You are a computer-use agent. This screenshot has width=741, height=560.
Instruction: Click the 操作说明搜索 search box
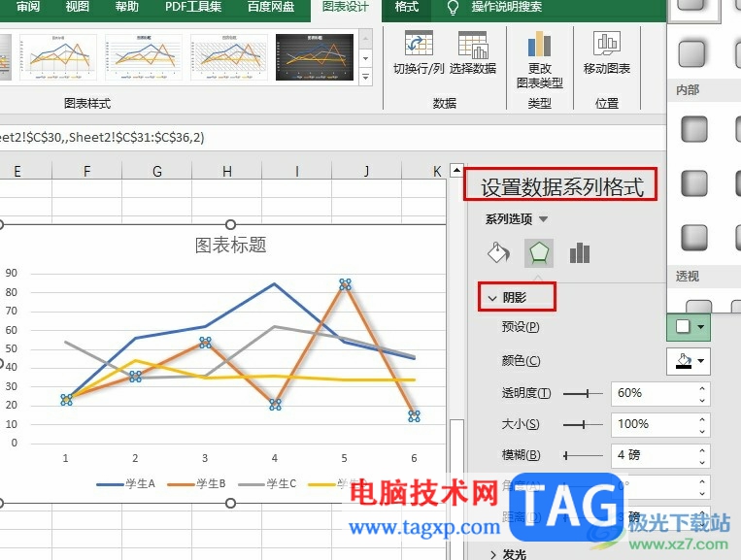[506, 7]
